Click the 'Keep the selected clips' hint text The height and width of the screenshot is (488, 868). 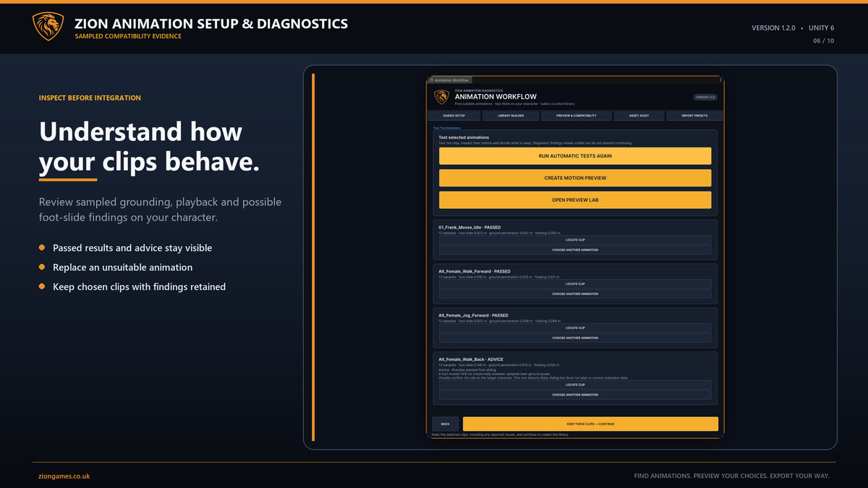500,435
